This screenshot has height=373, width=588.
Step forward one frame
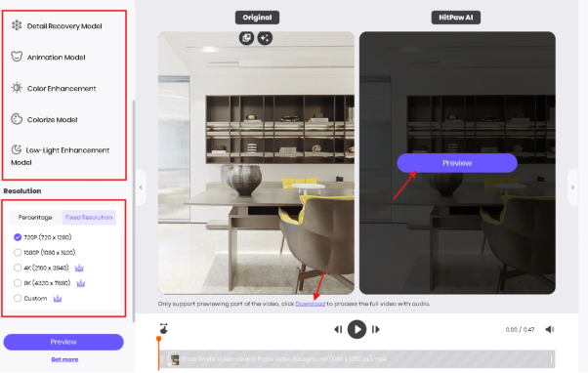point(375,329)
